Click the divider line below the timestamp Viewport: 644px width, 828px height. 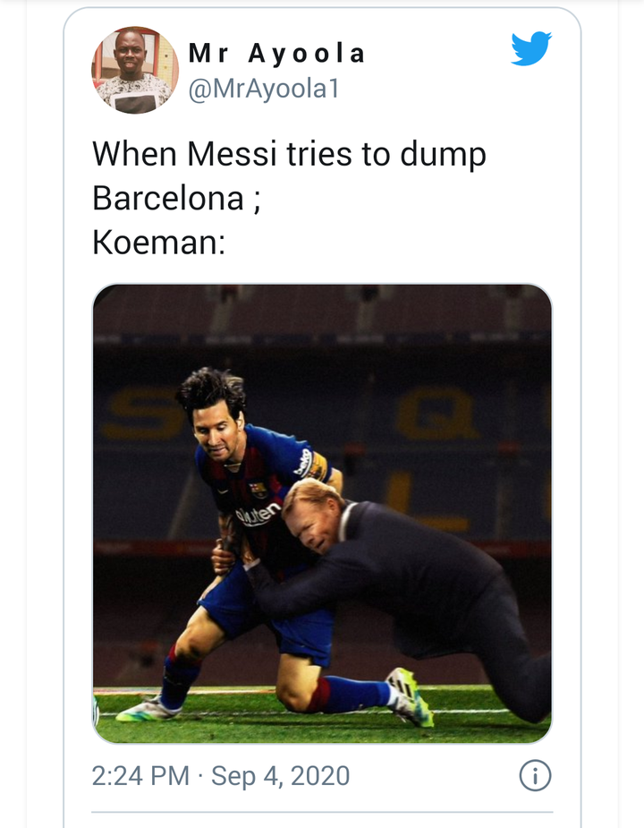tap(322, 812)
